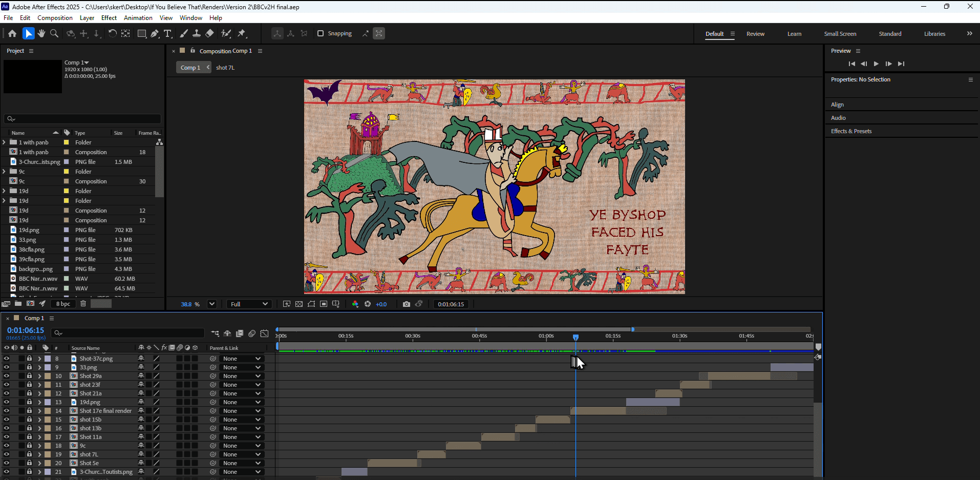Open the File menu

click(x=8, y=17)
